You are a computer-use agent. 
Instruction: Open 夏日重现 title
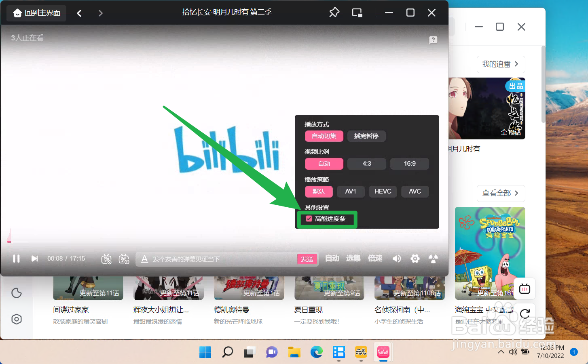[309, 310]
